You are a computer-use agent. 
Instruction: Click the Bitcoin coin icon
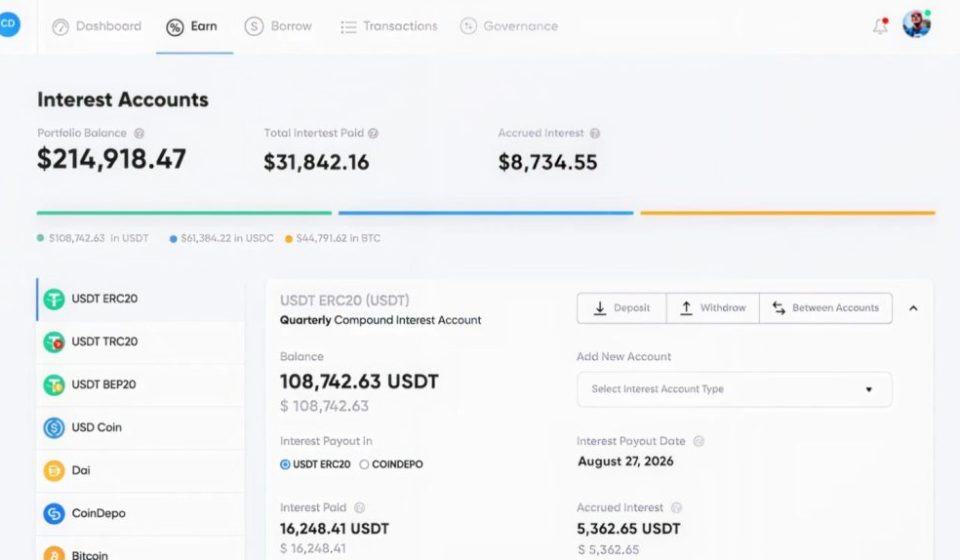point(54,554)
